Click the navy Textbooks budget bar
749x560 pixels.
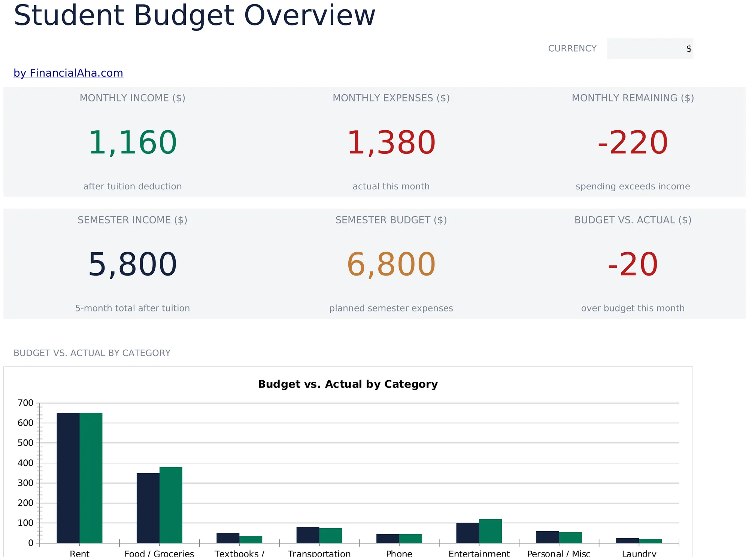click(228, 538)
